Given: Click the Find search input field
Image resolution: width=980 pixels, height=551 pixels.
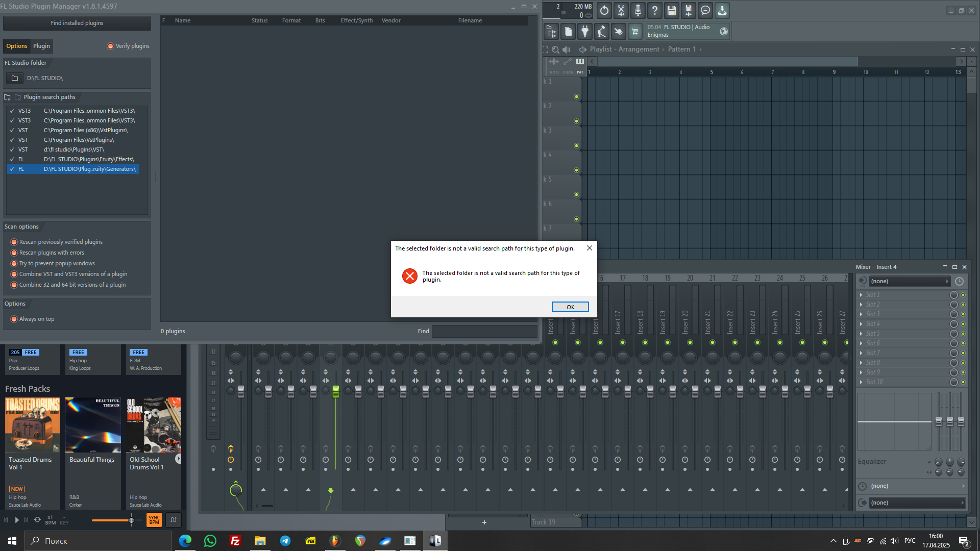Looking at the screenshot, I should pyautogui.click(x=484, y=331).
